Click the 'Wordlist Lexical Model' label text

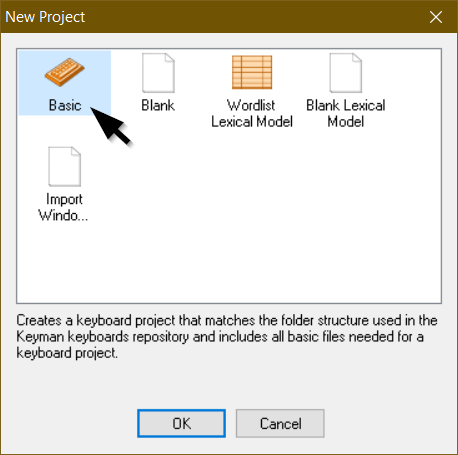coord(252,113)
